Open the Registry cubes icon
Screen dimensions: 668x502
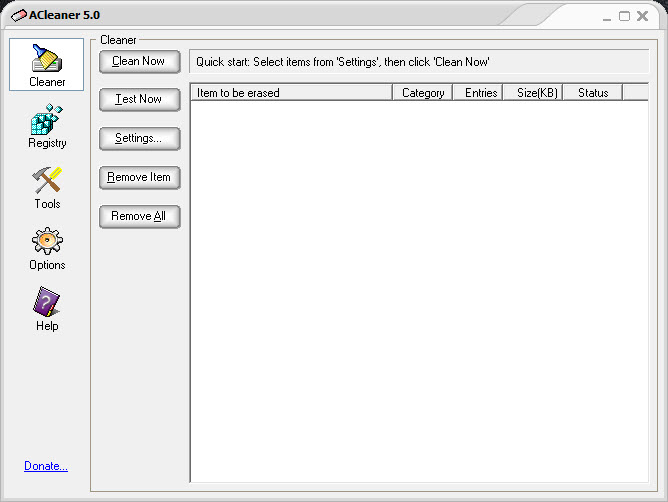click(x=46, y=119)
